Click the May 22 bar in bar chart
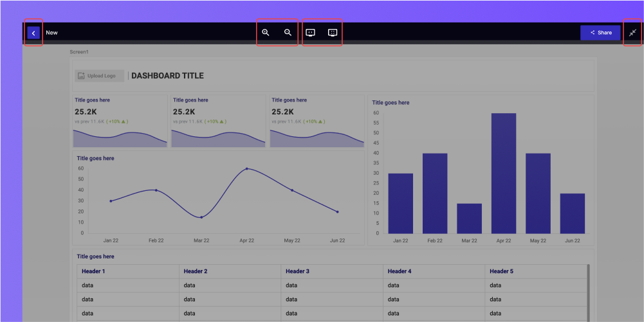Viewport: 644px width, 322px height. pos(538,193)
